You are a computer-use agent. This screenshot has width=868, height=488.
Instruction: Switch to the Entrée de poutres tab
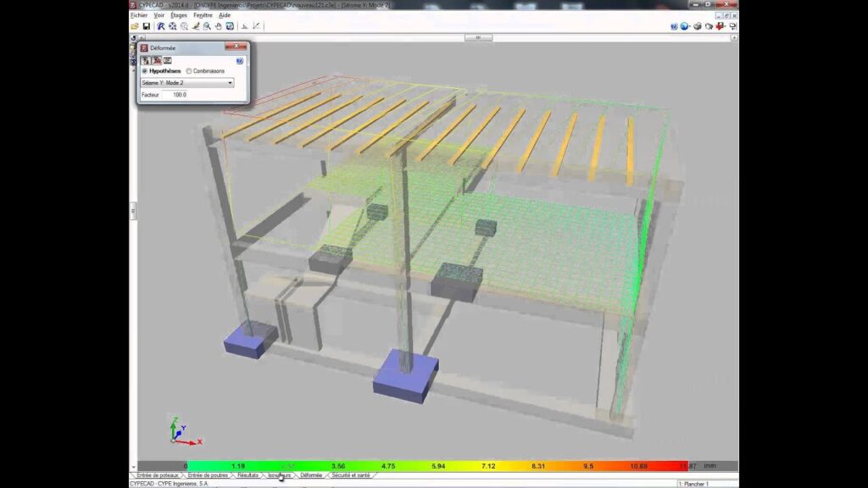coord(207,476)
